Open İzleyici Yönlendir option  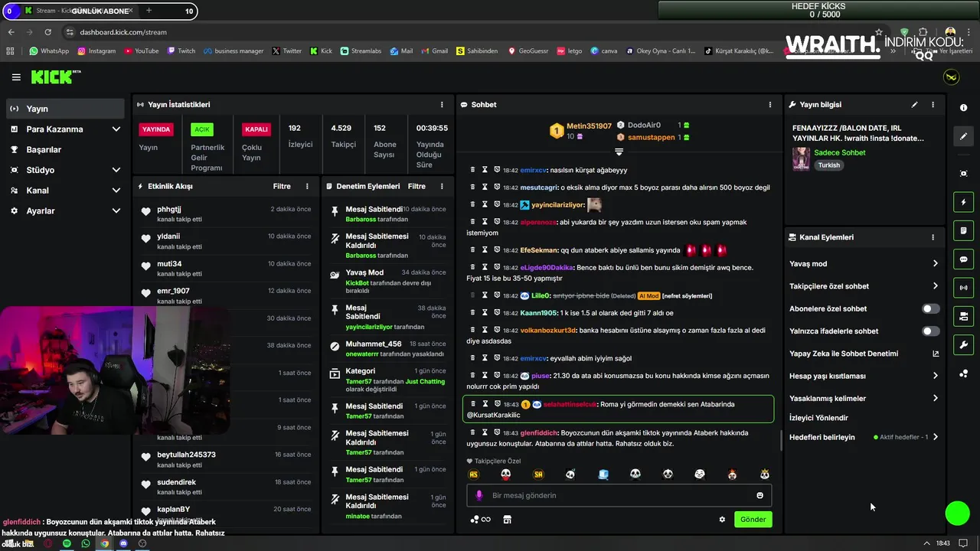pyautogui.click(x=818, y=418)
